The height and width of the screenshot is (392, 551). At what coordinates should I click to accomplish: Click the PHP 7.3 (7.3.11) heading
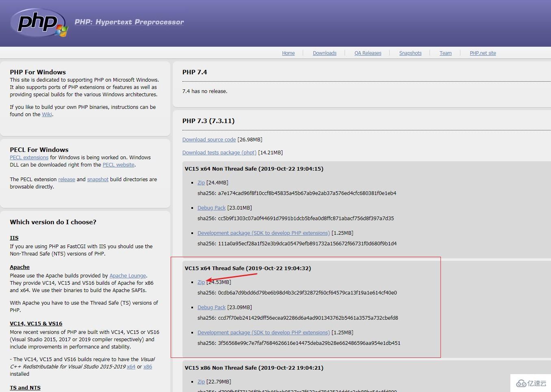pos(208,121)
